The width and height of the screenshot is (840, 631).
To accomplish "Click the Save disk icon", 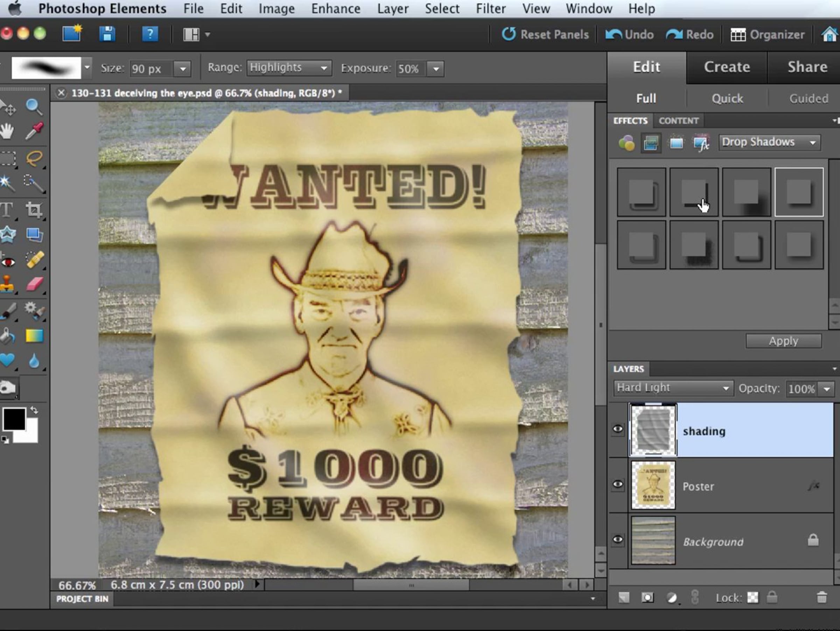I will 107,34.
